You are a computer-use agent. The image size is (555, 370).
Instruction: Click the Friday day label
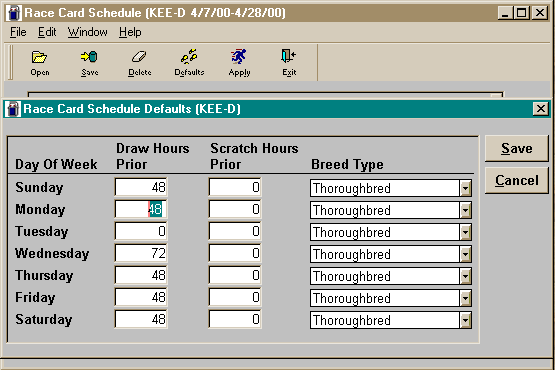[x=35, y=297]
